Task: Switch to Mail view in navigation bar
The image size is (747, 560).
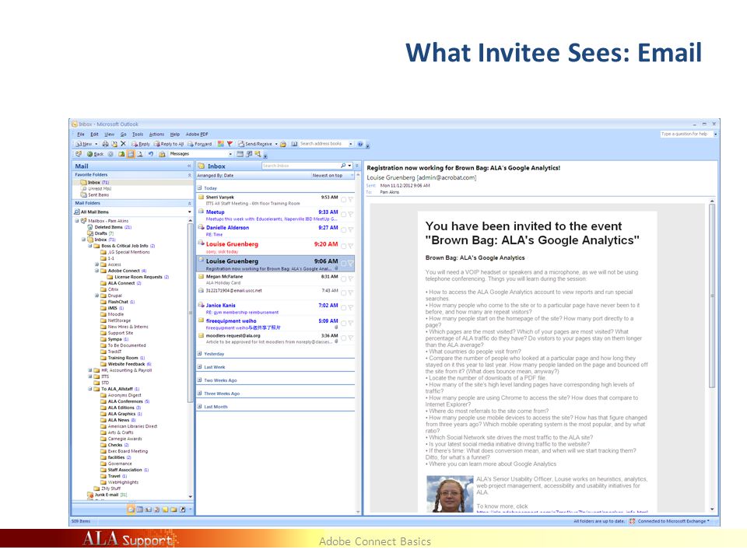Action: pyautogui.click(x=131, y=509)
